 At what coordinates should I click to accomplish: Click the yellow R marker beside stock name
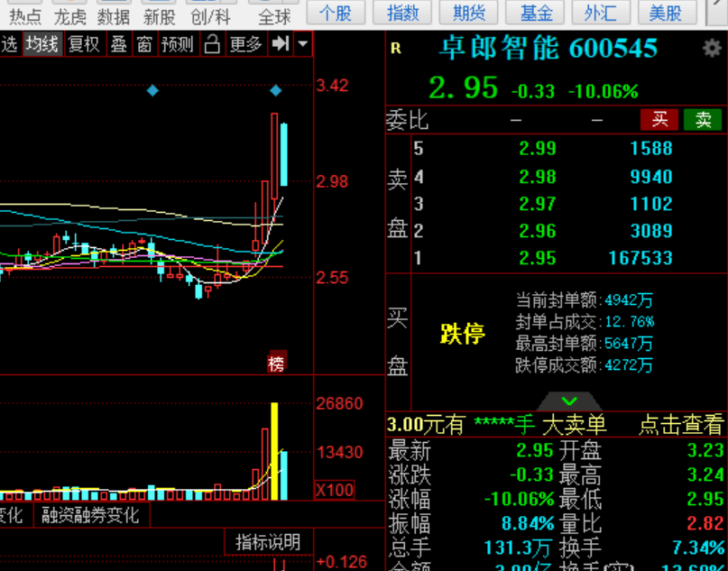pos(395,49)
